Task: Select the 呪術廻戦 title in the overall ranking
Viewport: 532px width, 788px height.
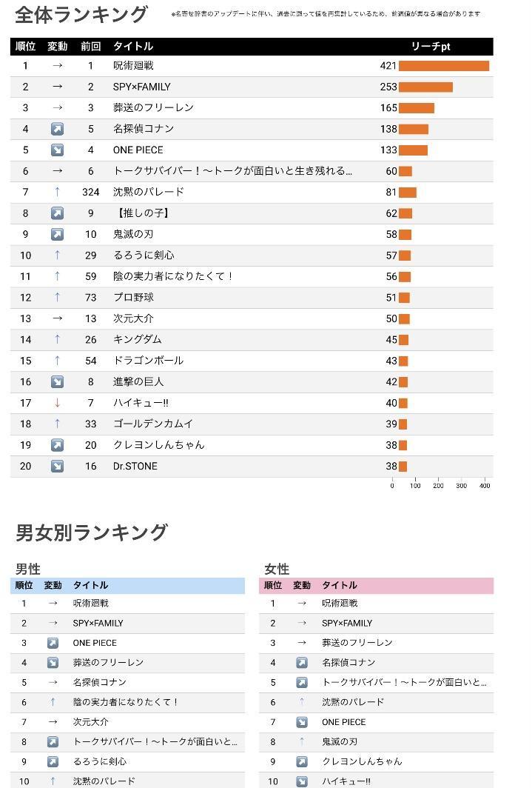Action: click(133, 66)
